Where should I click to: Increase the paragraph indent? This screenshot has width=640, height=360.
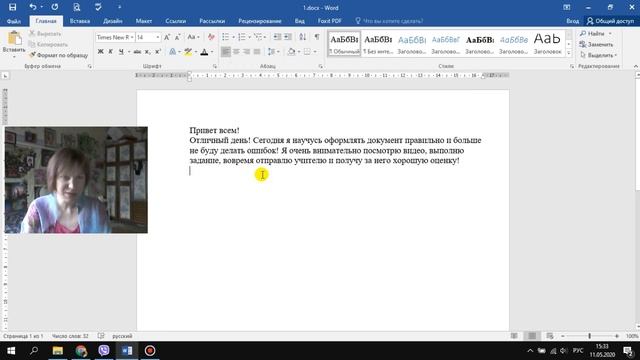[x=288, y=37]
